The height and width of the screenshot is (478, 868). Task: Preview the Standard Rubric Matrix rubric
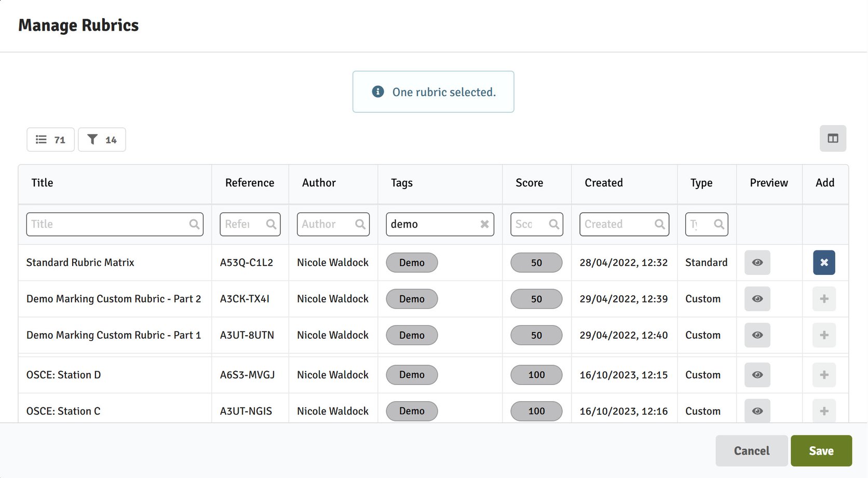coord(757,262)
